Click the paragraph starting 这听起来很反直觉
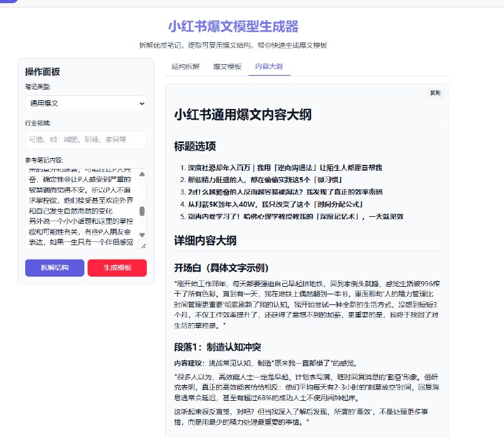Viewport: 504px width, 438px height. 301,417
